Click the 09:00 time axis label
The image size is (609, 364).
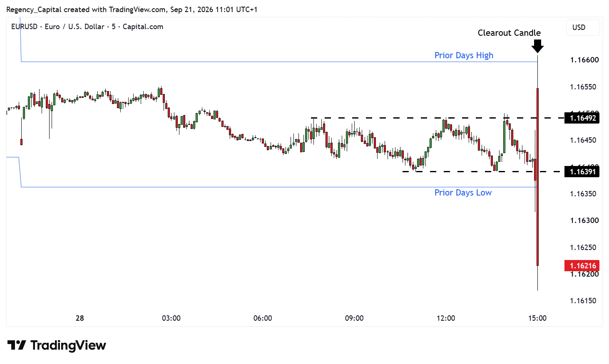[354, 318]
